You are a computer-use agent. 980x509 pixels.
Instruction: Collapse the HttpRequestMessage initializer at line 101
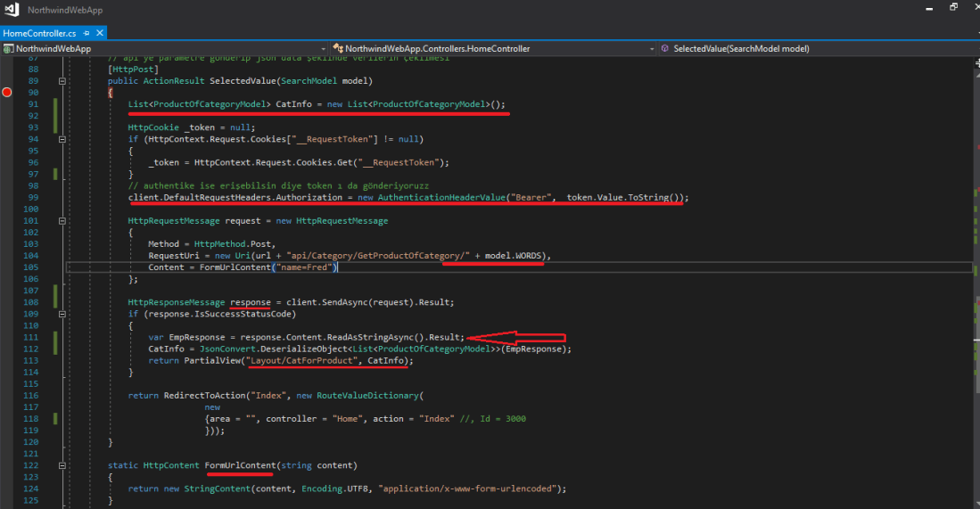point(62,220)
